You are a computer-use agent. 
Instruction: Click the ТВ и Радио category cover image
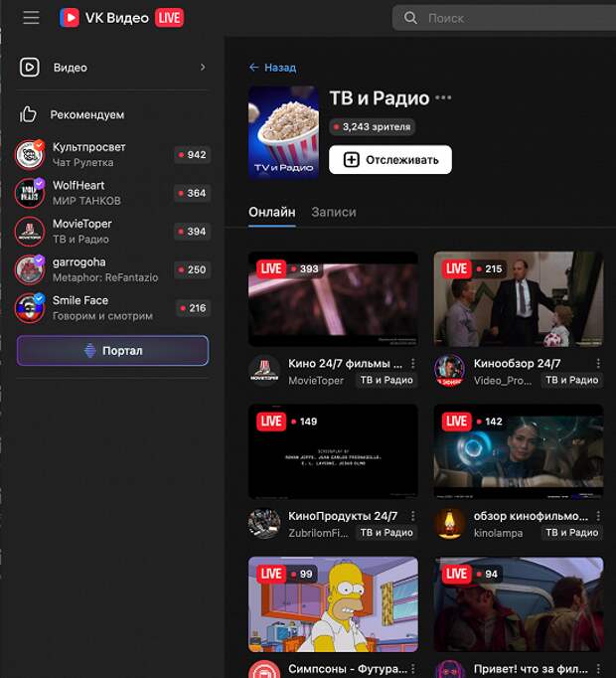coord(283,132)
